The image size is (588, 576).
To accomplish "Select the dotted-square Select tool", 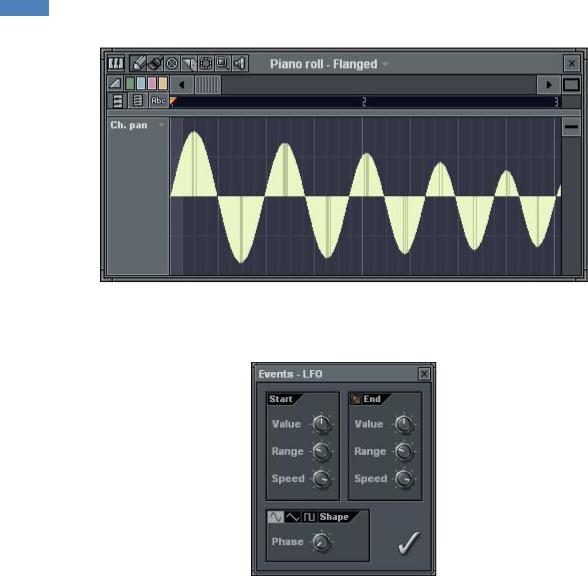I will pos(206,63).
